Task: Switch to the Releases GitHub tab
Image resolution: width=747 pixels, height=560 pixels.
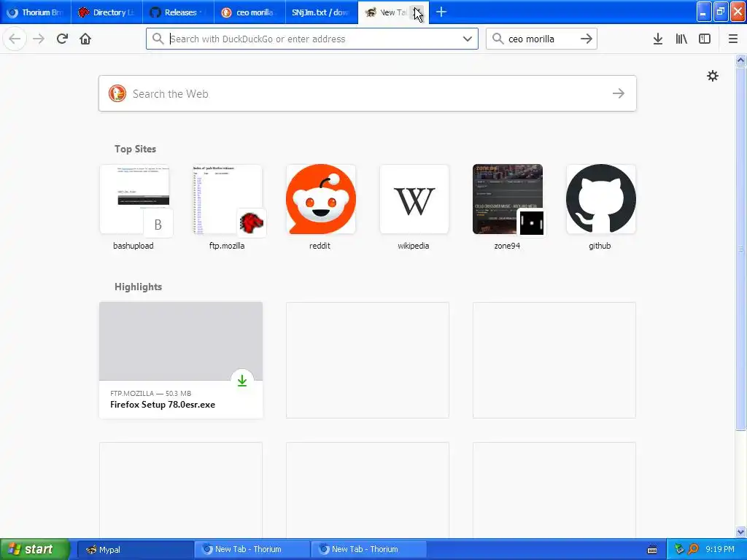Action: 178,12
